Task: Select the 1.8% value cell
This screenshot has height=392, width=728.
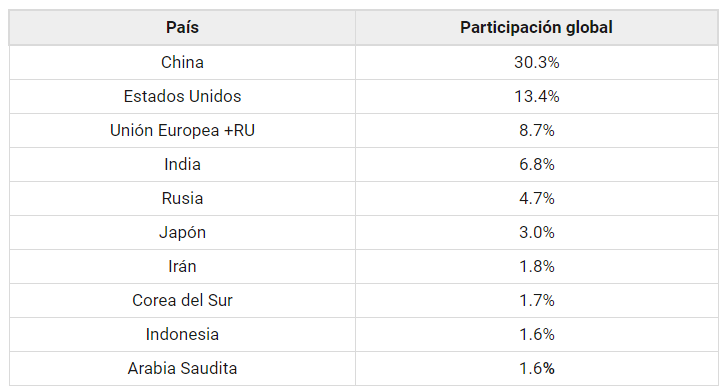Action: click(x=536, y=267)
